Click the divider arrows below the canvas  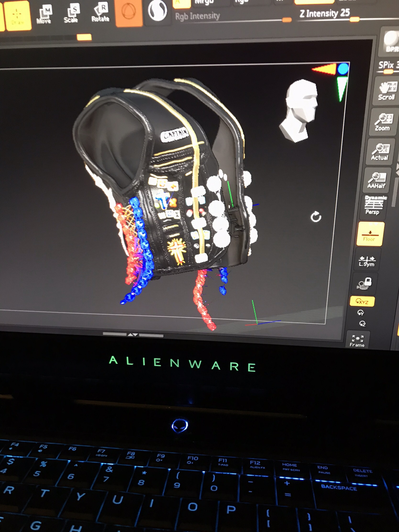[x=133, y=335]
